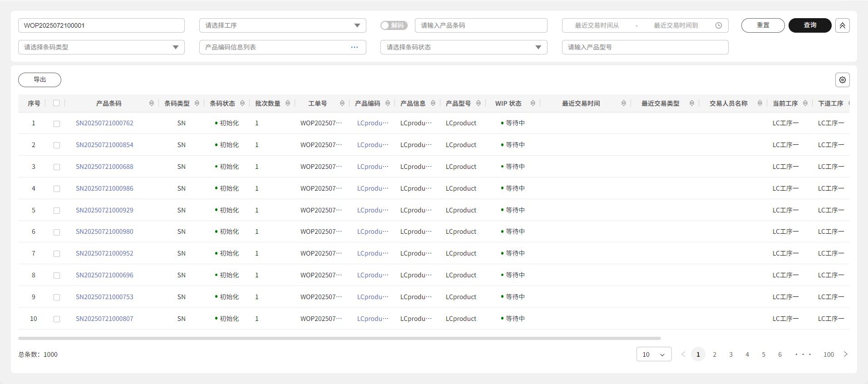Go to page 5
Screen dimensions: 868x384
pyautogui.click(x=764, y=354)
